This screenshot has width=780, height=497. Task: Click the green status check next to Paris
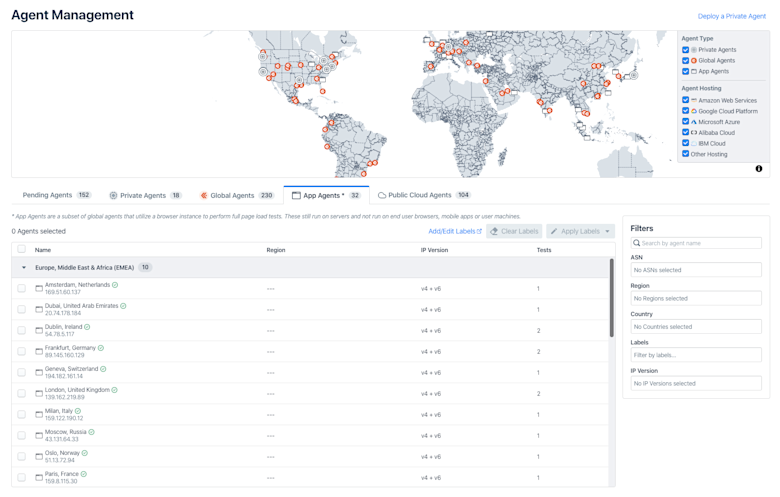coord(84,474)
